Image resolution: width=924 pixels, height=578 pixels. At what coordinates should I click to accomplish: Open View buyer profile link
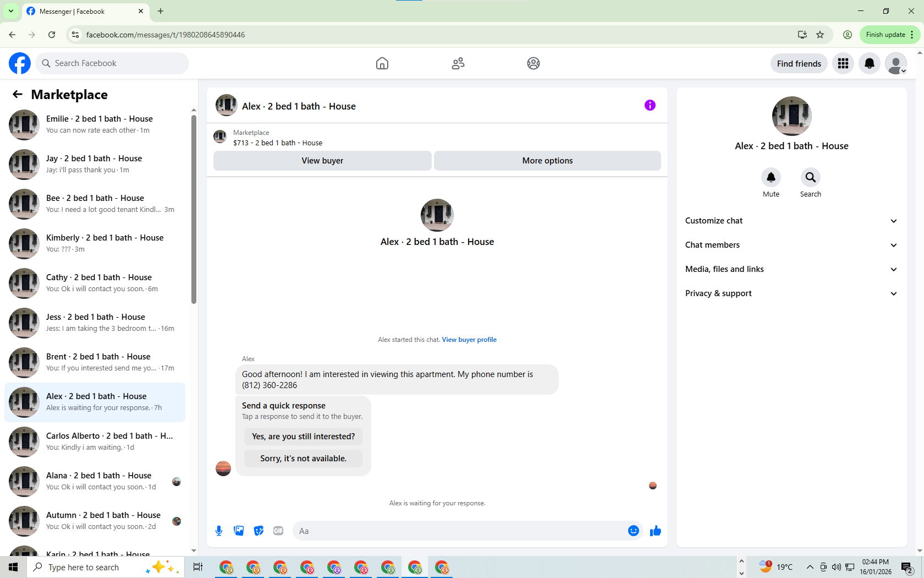tap(469, 340)
